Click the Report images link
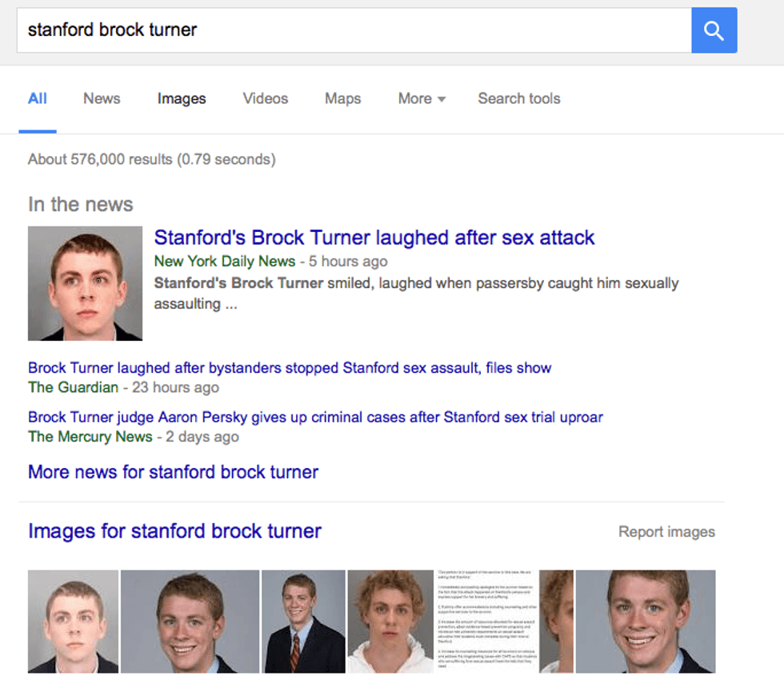This screenshot has width=784, height=688. (666, 532)
